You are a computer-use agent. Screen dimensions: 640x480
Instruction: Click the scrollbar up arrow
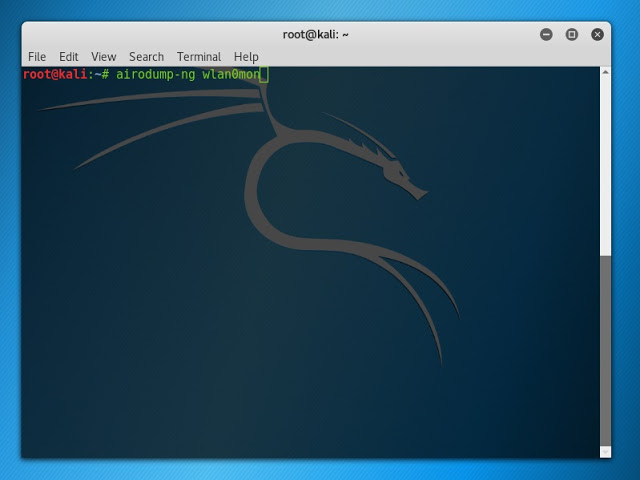tap(605, 72)
